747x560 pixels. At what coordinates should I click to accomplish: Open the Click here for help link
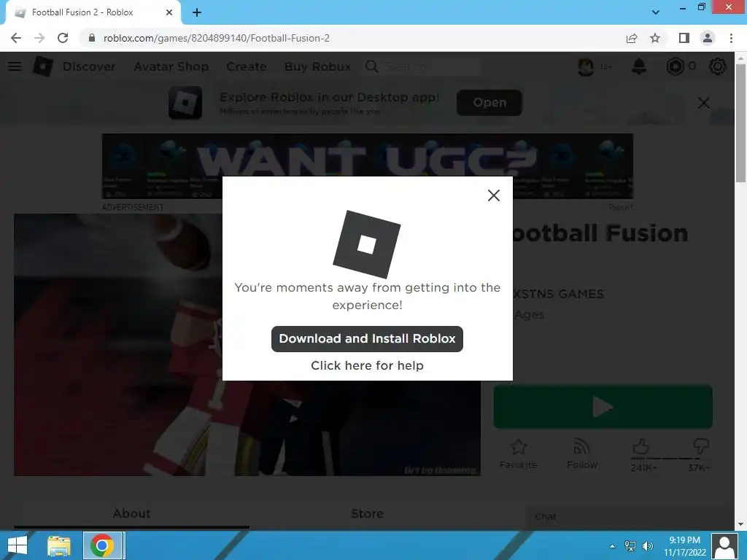367,365
